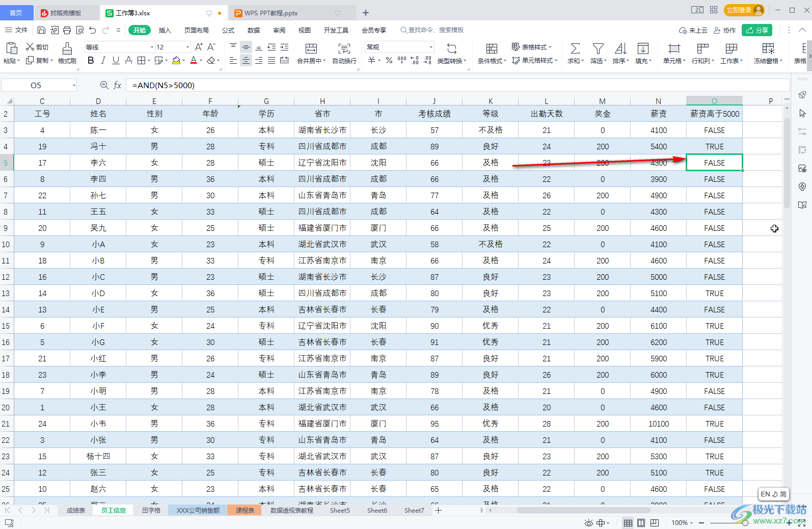This screenshot has height=529, width=812.
Task: Toggle Bold formatting
Action: [x=91, y=61]
